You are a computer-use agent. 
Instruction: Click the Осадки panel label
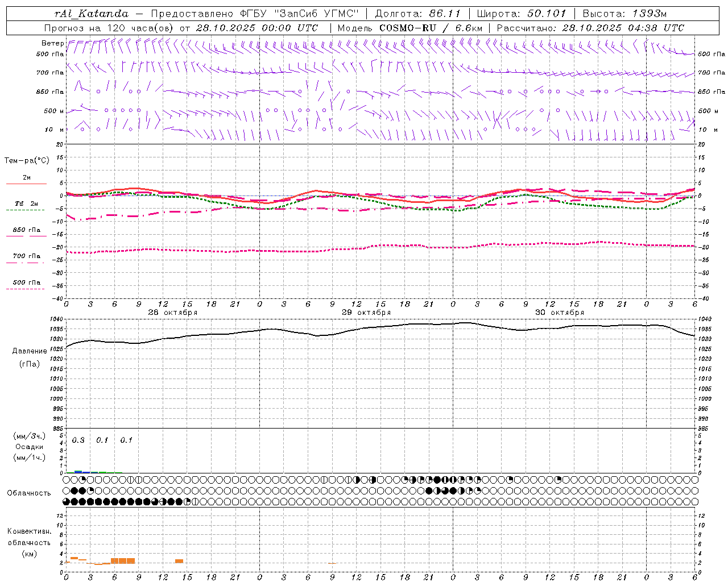(29, 447)
